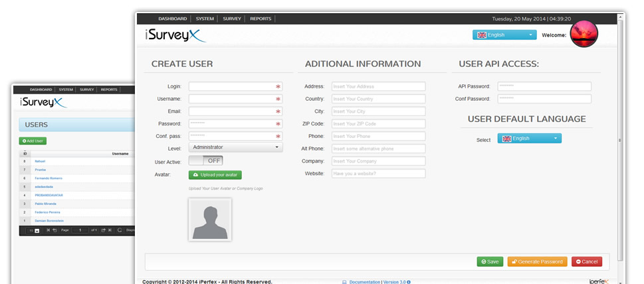Screen dimensions: 644x284
Task: Focus the Username input field
Action: coord(236,99)
